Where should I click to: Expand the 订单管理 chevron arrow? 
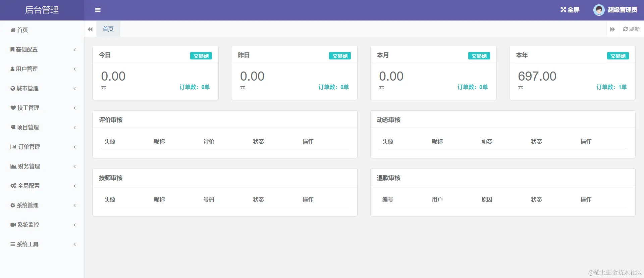coord(75,147)
